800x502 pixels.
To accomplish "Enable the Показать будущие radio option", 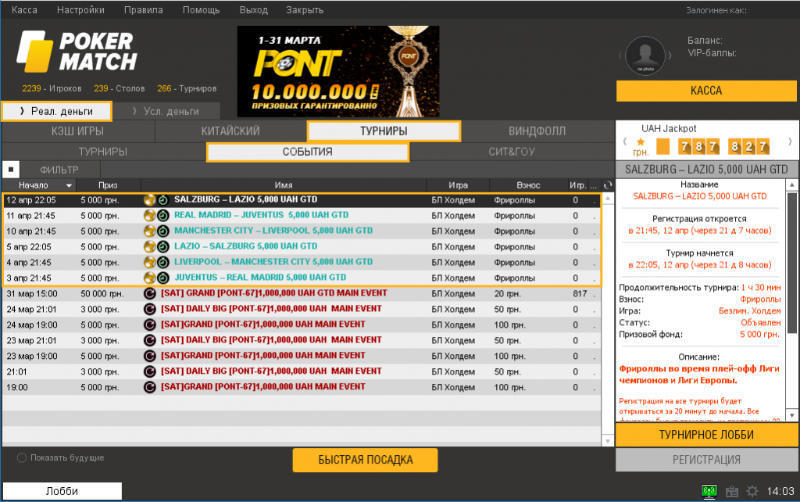I will click(x=22, y=458).
